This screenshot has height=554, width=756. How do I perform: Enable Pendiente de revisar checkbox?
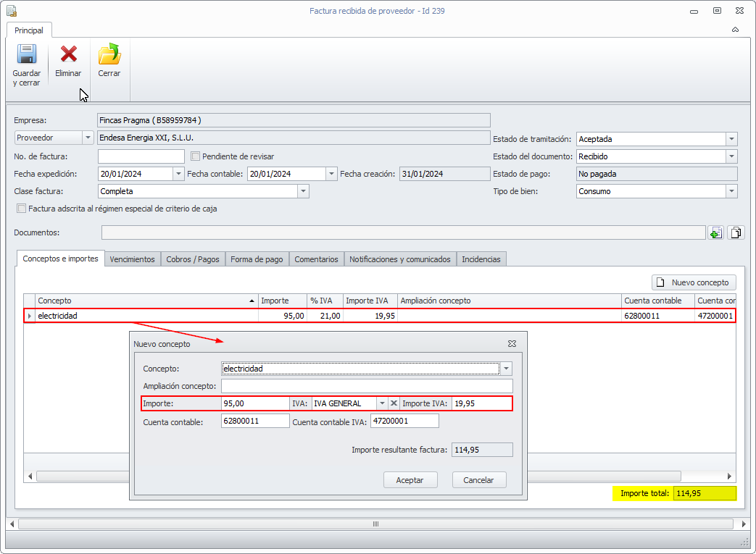pos(195,156)
